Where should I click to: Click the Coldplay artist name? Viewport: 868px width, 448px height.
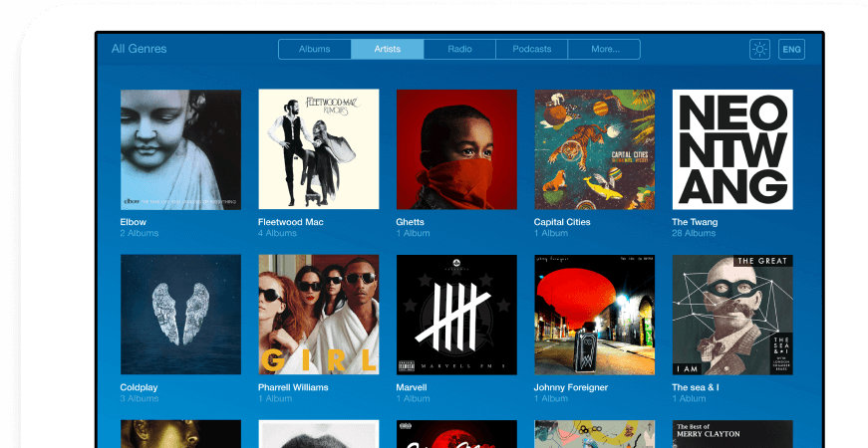point(139,387)
